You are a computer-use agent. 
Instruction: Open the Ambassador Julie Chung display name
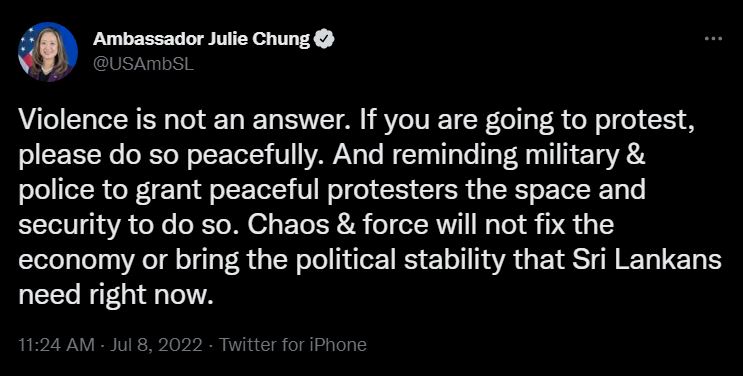pyautogui.click(x=201, y=39)
